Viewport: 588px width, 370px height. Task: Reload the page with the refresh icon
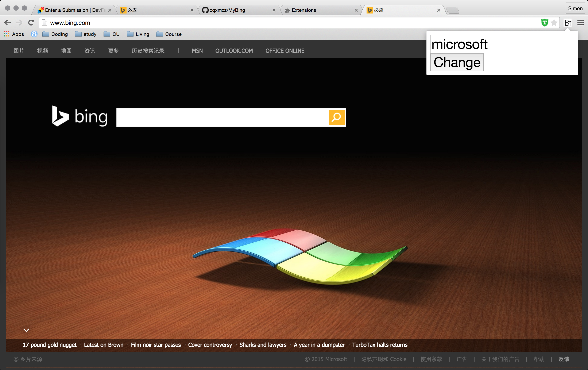(x=31, y=23)
